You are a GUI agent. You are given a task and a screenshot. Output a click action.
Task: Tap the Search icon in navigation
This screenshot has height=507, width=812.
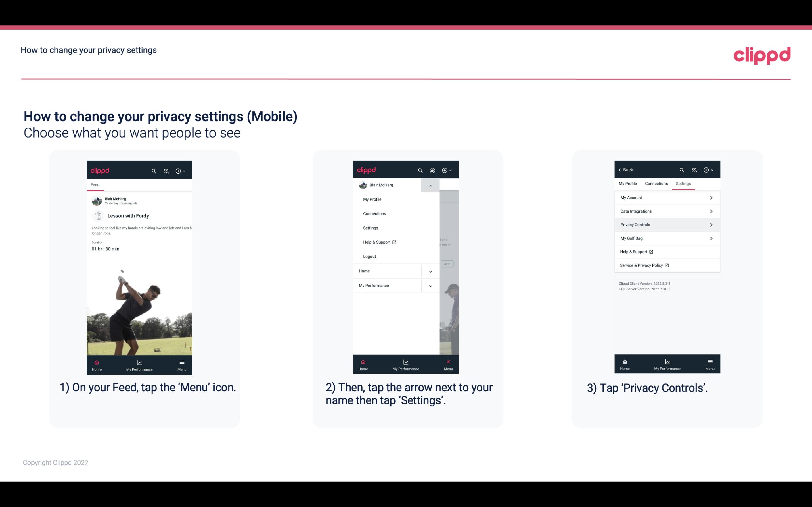click(x=154, y=170)
